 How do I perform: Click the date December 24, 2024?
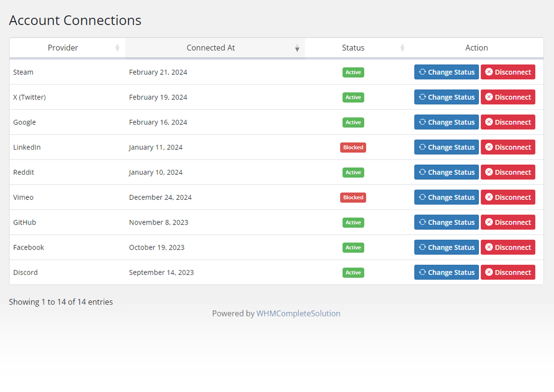(160, 197)
